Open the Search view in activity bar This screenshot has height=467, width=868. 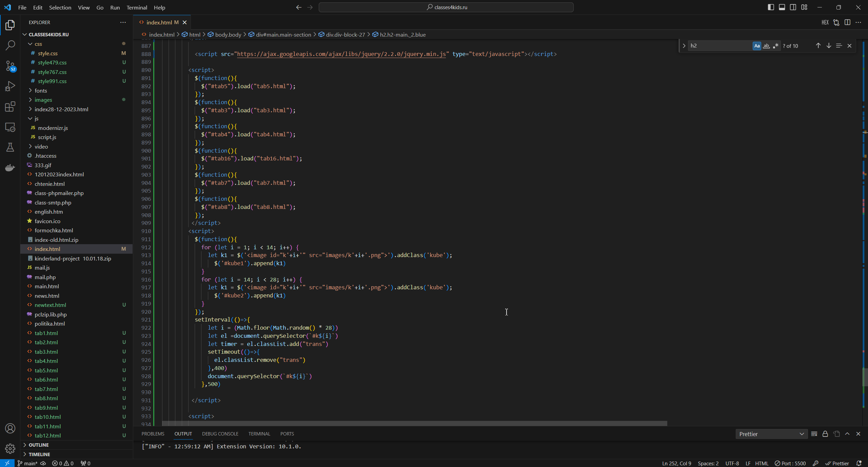click(10, 45)
